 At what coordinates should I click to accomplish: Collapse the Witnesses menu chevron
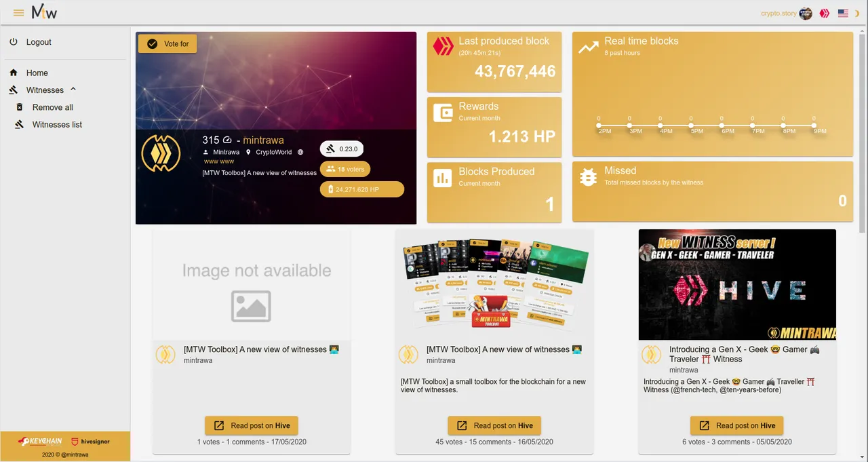pos(73,90)
